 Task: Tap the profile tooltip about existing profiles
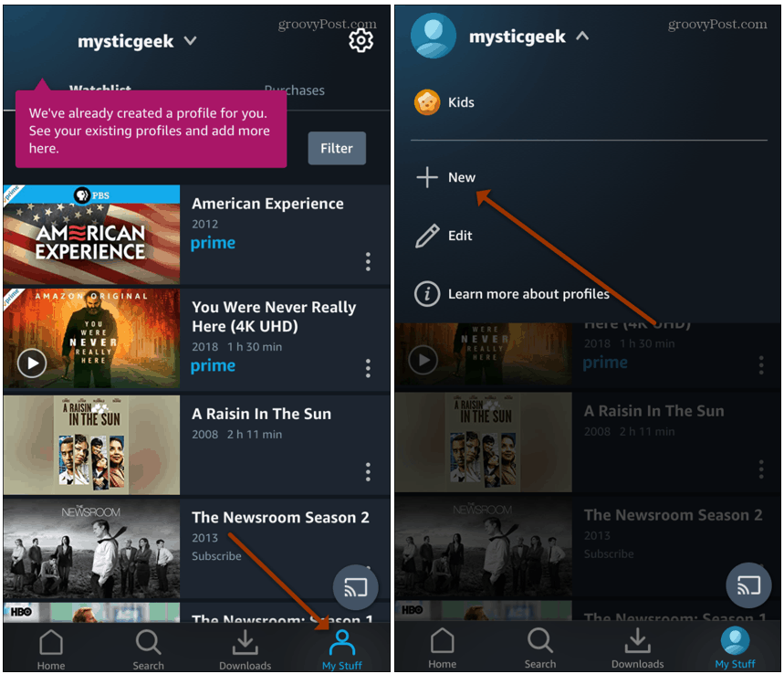coord(151,129)
